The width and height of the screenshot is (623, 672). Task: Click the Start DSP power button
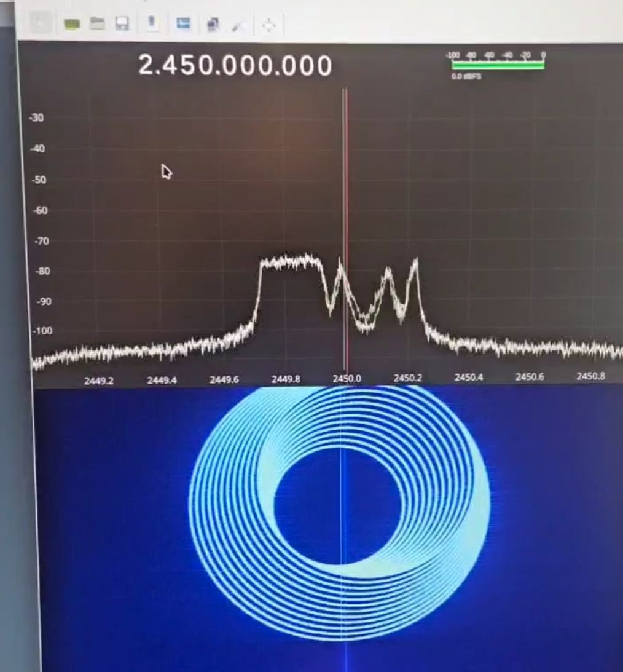(x=42, y=24)
